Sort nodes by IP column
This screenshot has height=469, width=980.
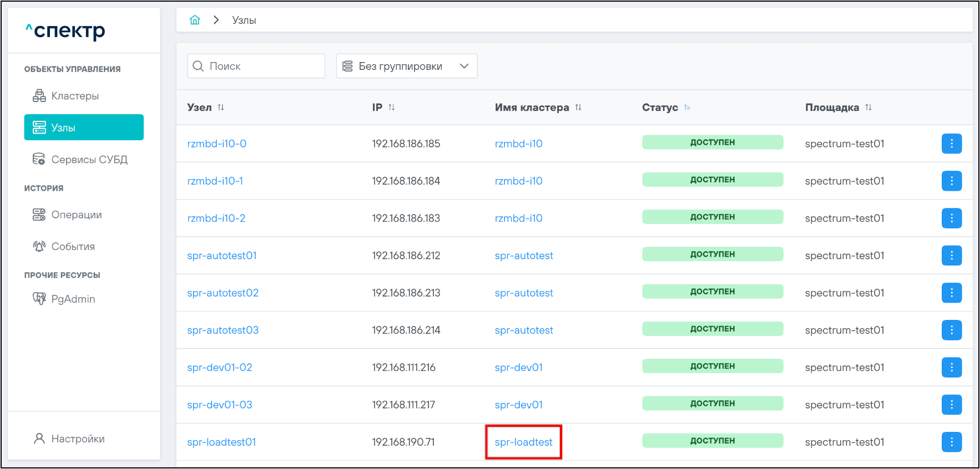tap(391, 108)
